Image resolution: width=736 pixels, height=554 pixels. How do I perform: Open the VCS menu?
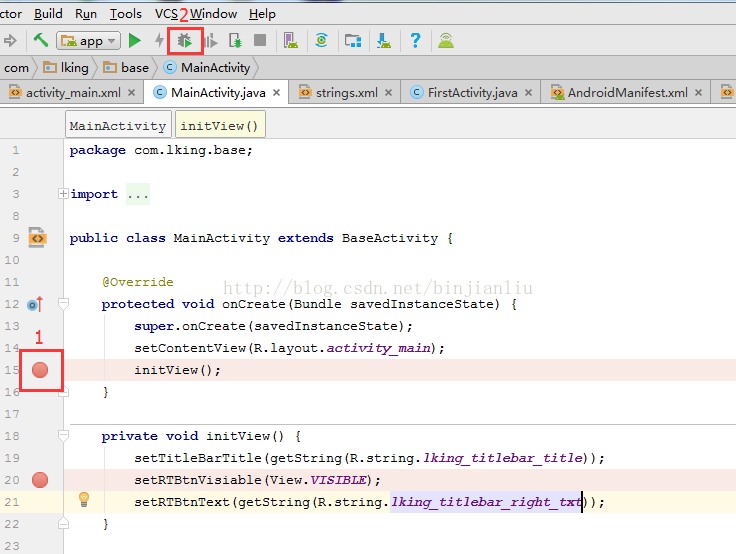(x=167, y=14)
